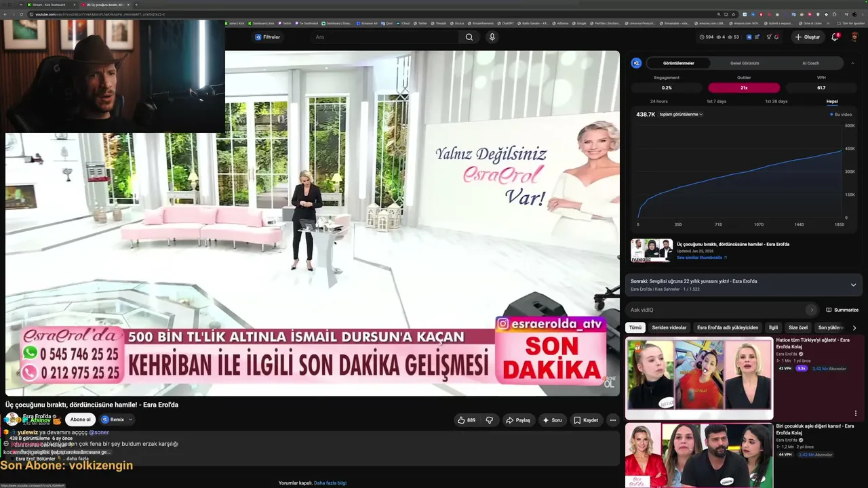Select the Hepsi time range
The width and height of the screenshot is (868, 488).
pyautogui.click(x=832, y=101)
